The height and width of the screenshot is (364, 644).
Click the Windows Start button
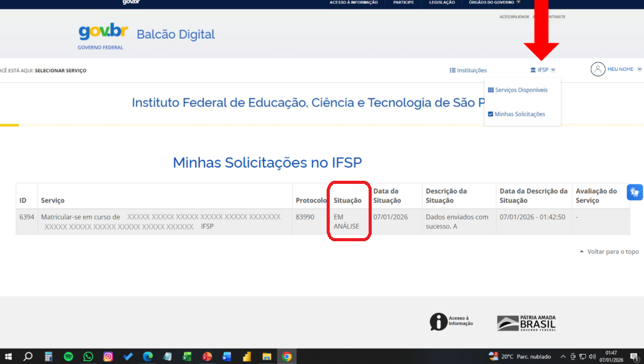click(x=9, y=357)
